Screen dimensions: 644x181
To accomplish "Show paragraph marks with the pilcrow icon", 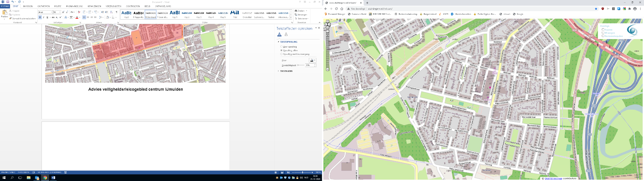I will 117,12.
